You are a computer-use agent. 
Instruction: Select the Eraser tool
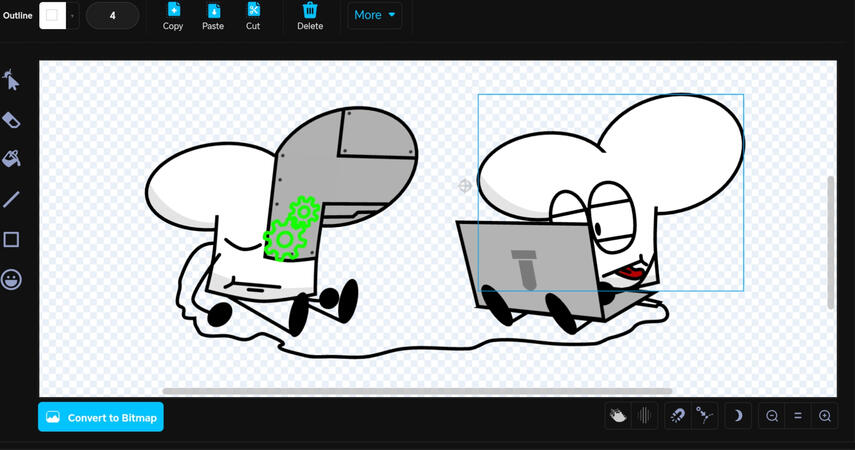pyautogui.click(x=12, y=120)
